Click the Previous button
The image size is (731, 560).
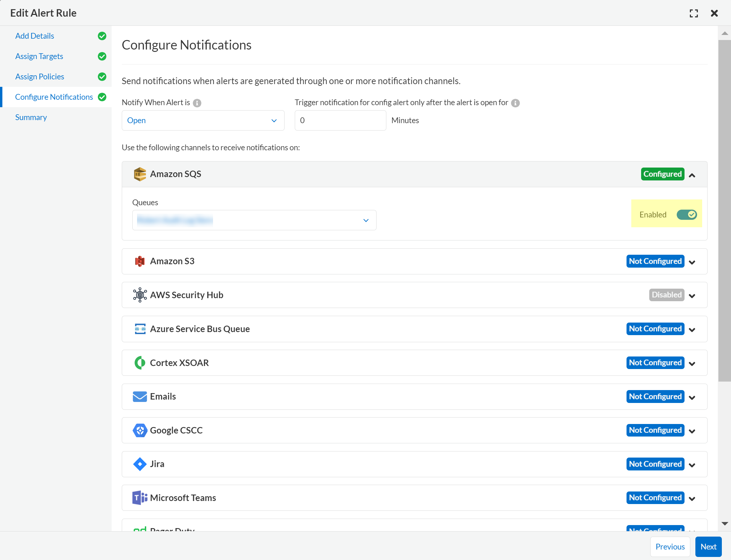[670, 546]
